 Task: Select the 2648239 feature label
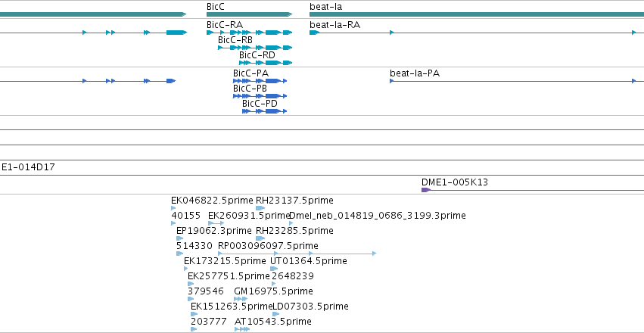click(x=293, y=276)
